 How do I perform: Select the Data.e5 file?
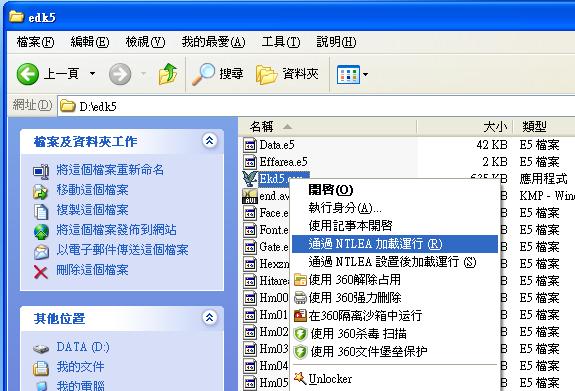(277, 145)
